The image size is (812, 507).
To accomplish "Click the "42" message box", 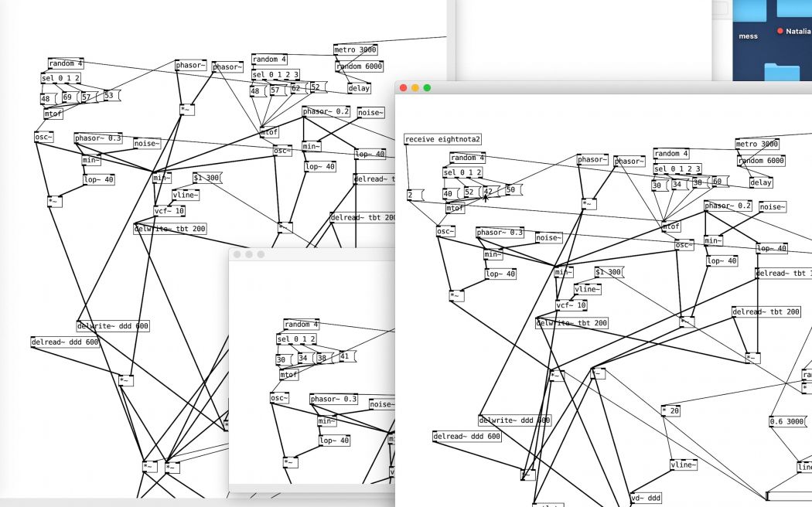I will coord(491,192).
